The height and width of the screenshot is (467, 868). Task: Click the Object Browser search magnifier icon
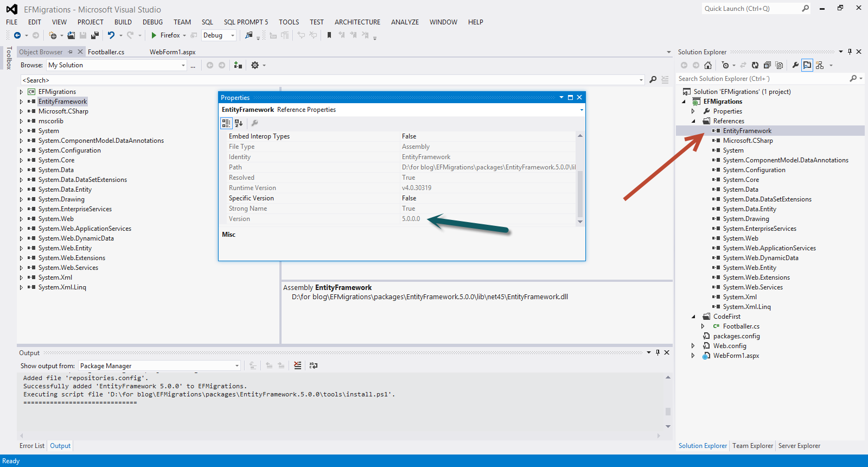click(x=653, y=80)
